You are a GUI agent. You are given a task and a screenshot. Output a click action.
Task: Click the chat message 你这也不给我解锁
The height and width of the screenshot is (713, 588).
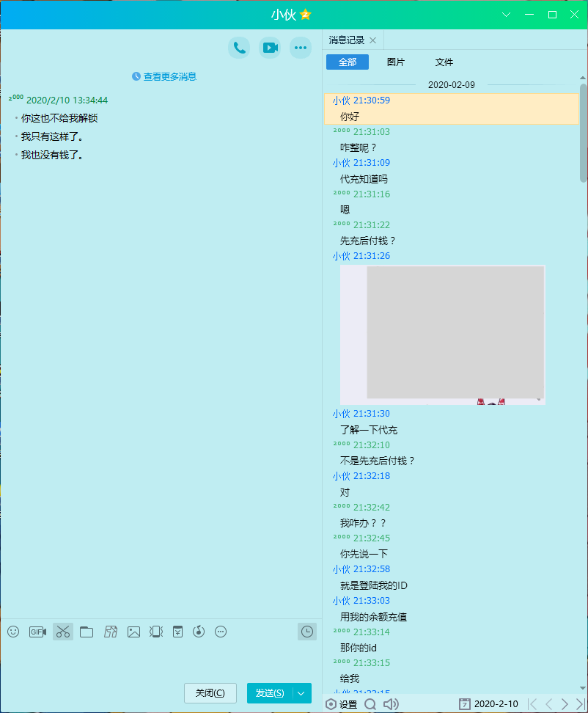pyautogui.click(x=59, y=118)
